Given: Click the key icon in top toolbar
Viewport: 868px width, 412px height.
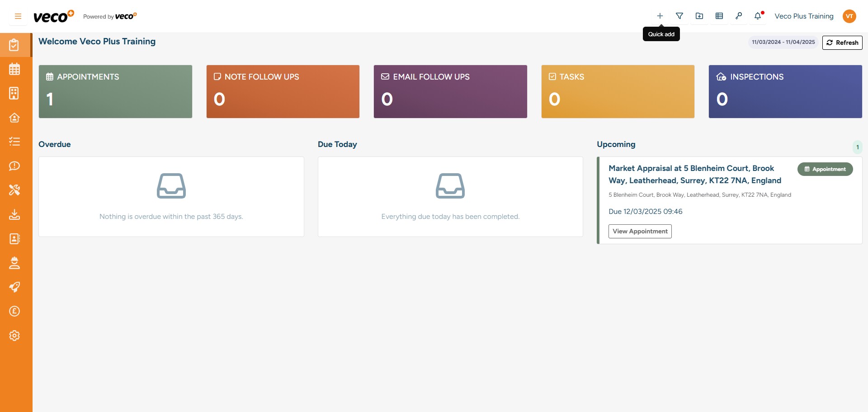Looking at the screenshot, I should pos(738,16).
